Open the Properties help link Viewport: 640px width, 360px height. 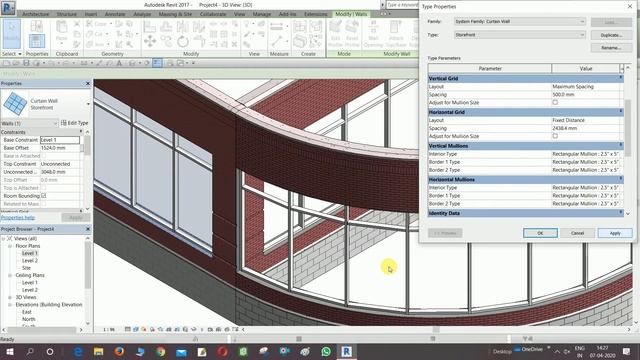coord(18,218)
